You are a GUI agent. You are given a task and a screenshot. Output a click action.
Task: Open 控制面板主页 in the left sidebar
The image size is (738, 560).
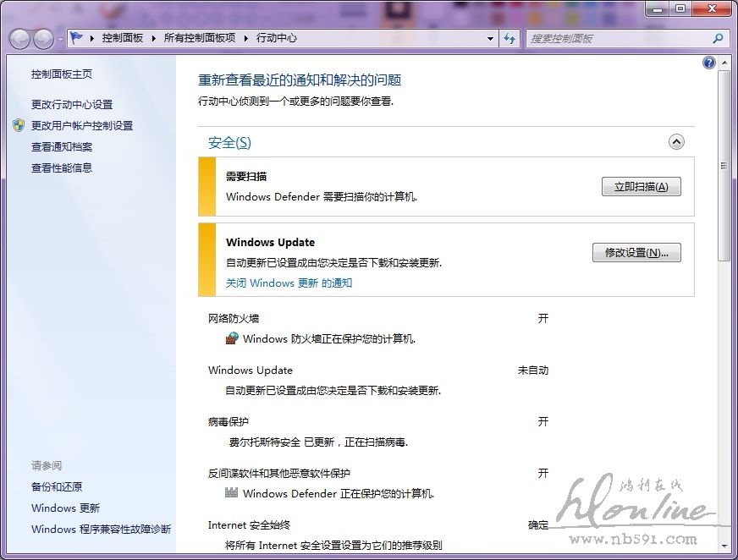click(62, 74)
